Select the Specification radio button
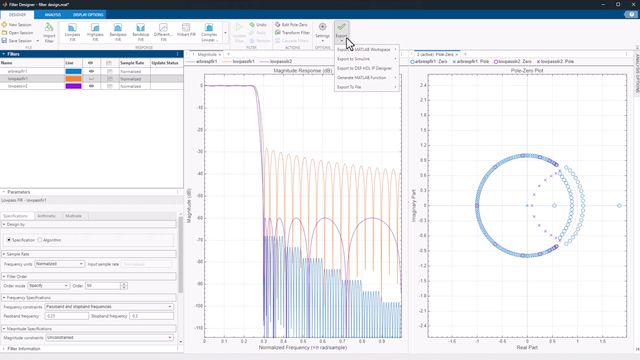This screenshot has width=640, height=360. 9,240
